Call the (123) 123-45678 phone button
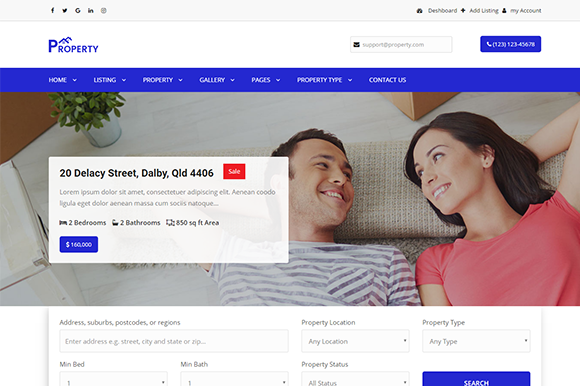 pyautogui.click(x=510, y=44)
